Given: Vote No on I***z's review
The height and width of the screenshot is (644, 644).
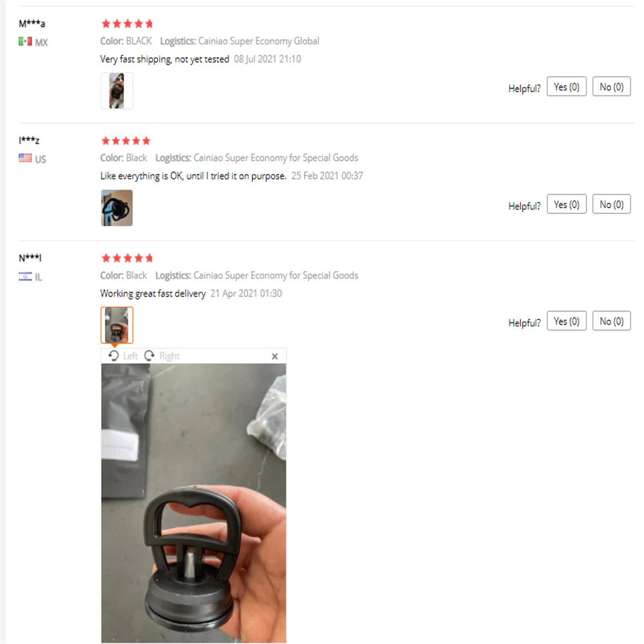Looking at the screenshot, I should coord(611,204).
